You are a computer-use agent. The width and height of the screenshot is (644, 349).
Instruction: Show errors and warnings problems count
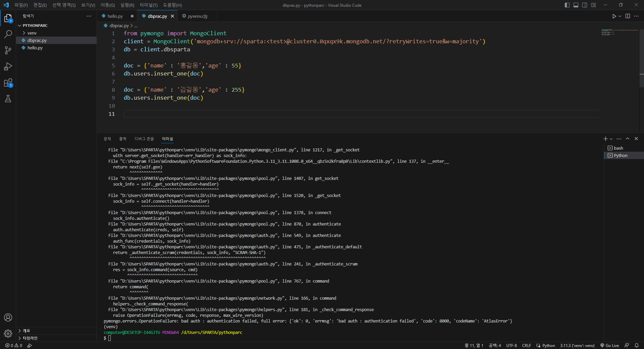coord(14,345)
